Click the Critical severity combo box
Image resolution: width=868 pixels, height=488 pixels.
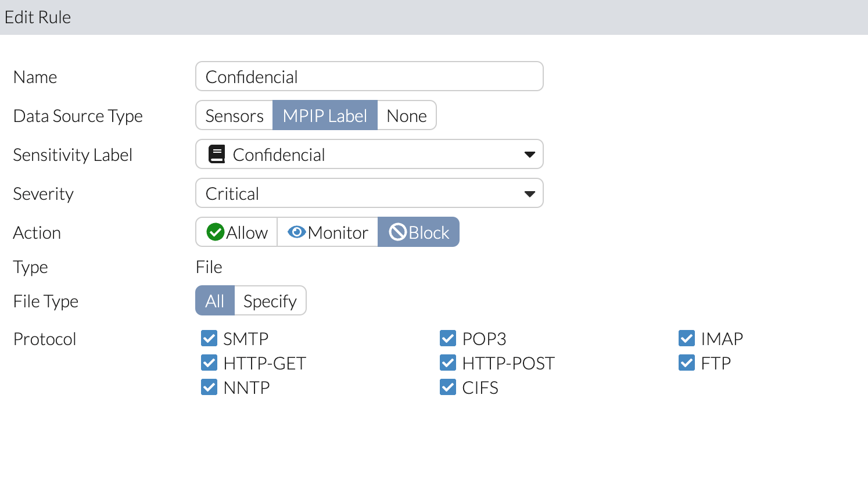[x=360, y=193]
